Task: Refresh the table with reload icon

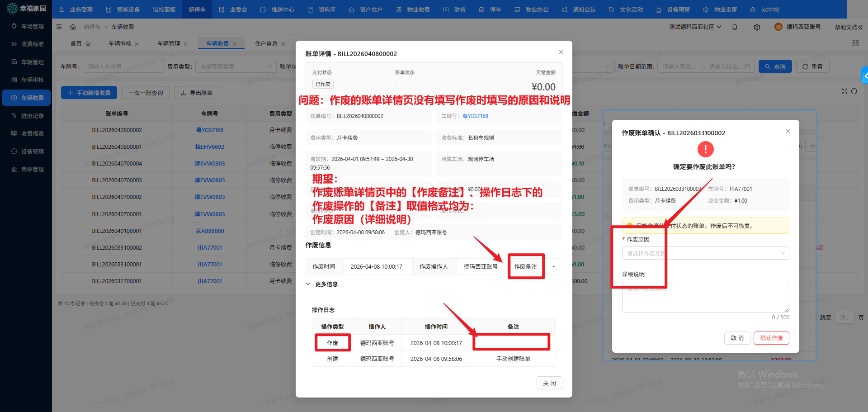Action: pos(854,91)
